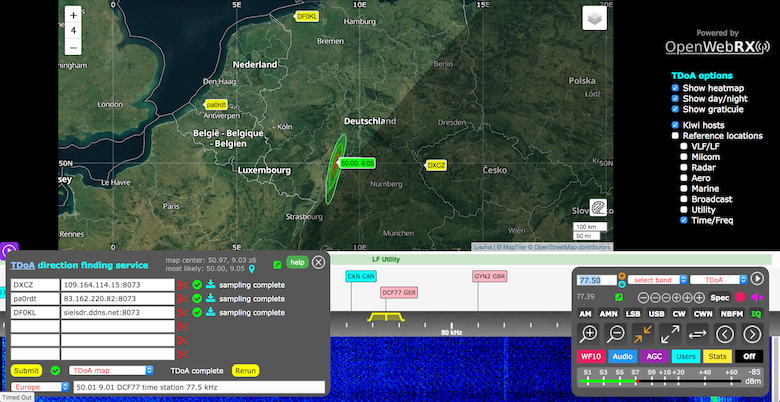Screen dimensions: 780x402
Task: Switch to the Audio tab
Action: click(x=621, y=356)
